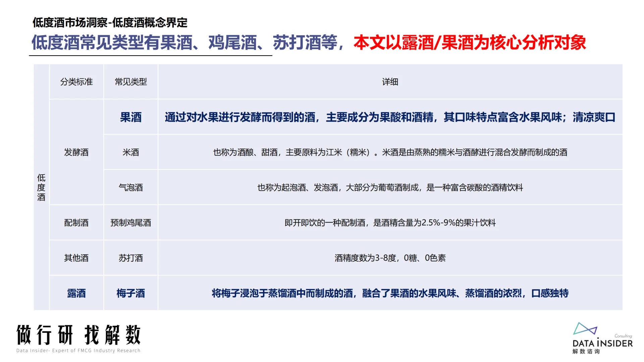This screenshot has width=644, height=362.
Task: Click the 果酒 description starting 通过对水果进行发酵
Action: click(390, 117)
